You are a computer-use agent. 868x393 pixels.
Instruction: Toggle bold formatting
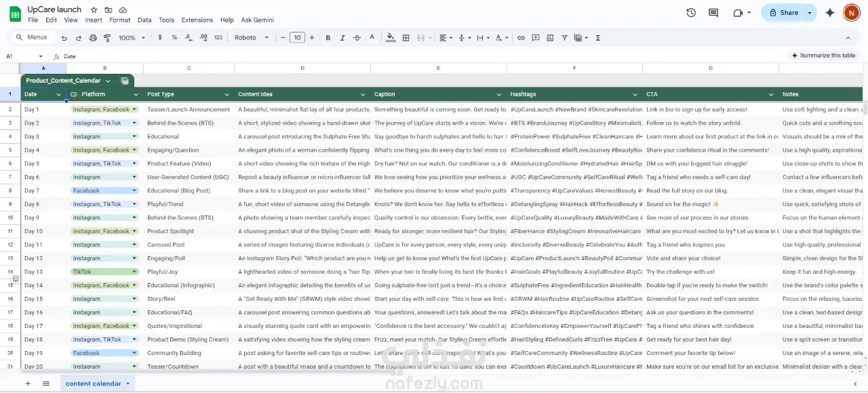click(328, 38)
